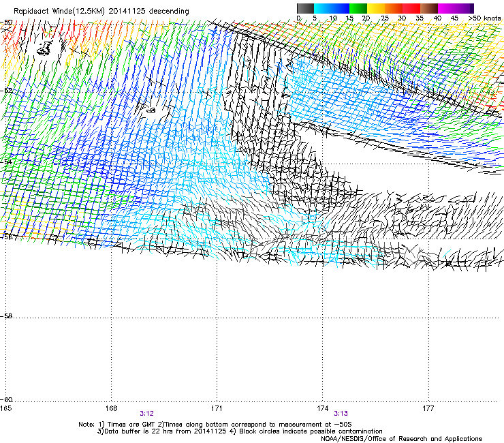The image size is (504, 443).
Task: Click the orange 25-30 knots legend segment
Action: pos(394,8)
